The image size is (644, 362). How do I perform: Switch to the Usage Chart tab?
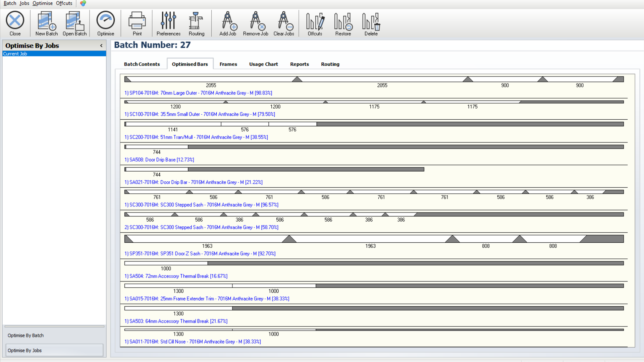click(x=263, y=64)
